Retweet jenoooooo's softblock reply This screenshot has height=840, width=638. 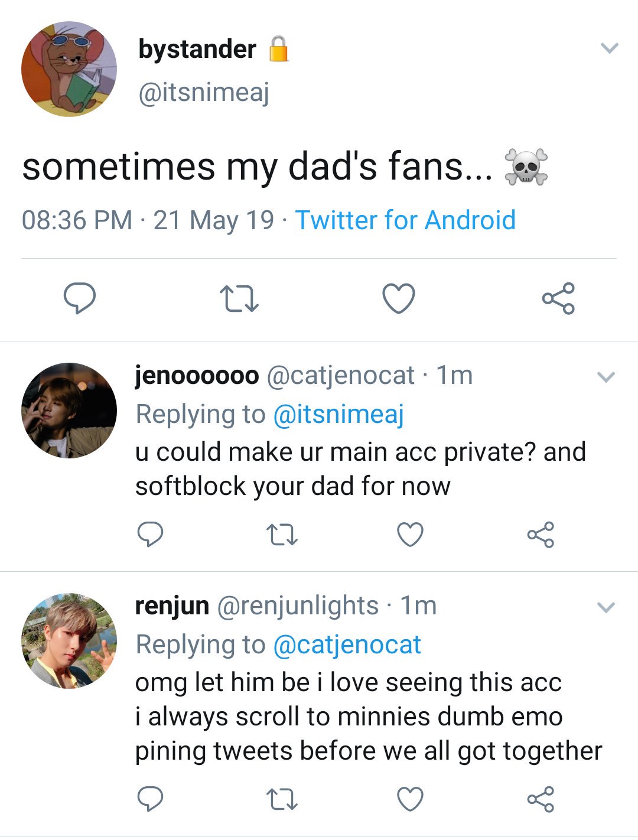(x=282, y=535)
